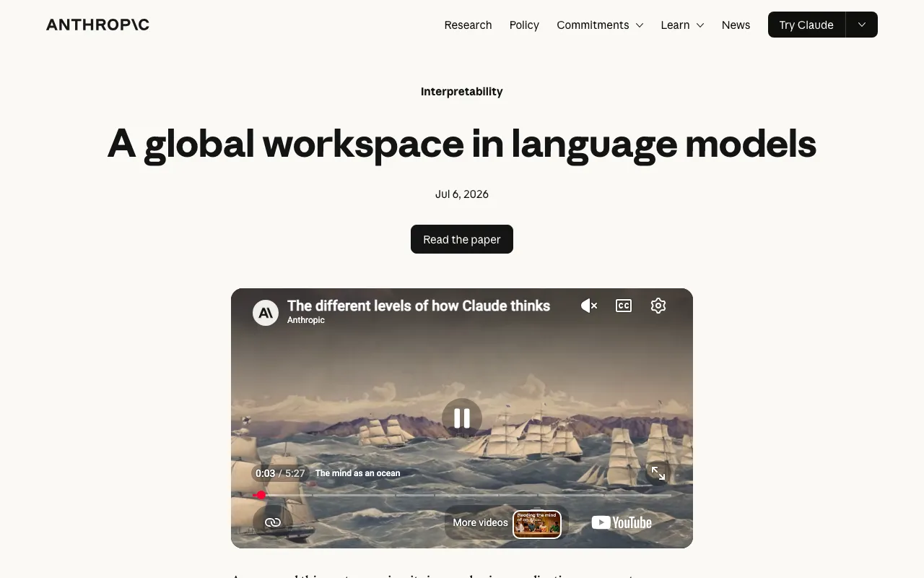924x578 pixels.
Task: Toggle closed captions CC
Action: (624, 306)
